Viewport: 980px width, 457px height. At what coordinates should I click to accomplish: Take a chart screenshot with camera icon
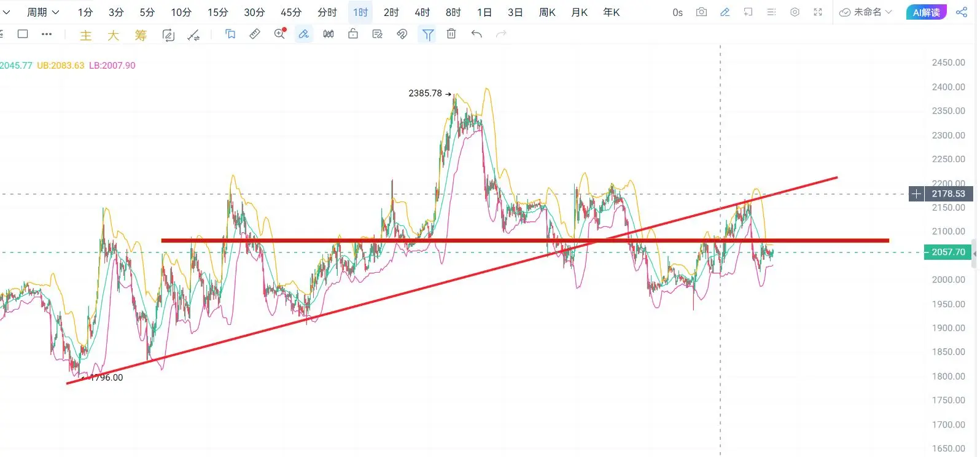coord(701,12)
